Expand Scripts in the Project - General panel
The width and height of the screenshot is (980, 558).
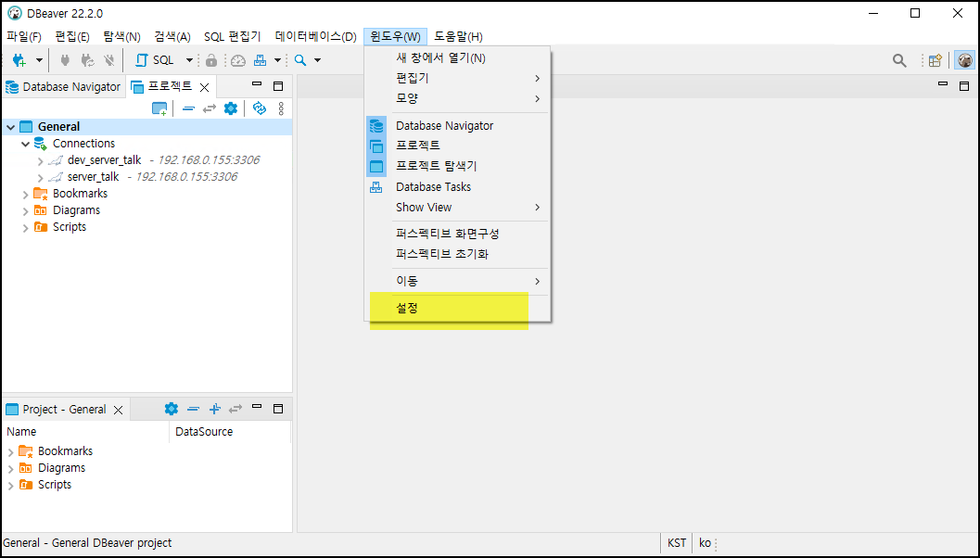tap(10, 486)
